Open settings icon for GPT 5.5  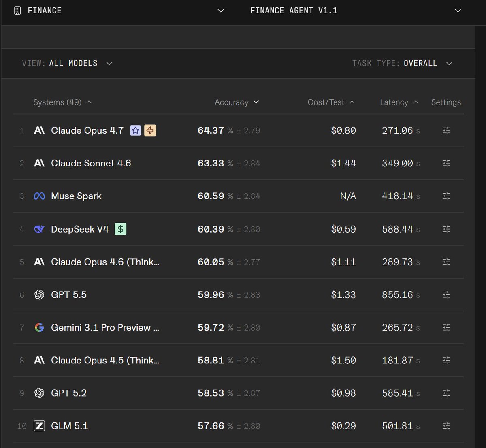pos(446,295)
